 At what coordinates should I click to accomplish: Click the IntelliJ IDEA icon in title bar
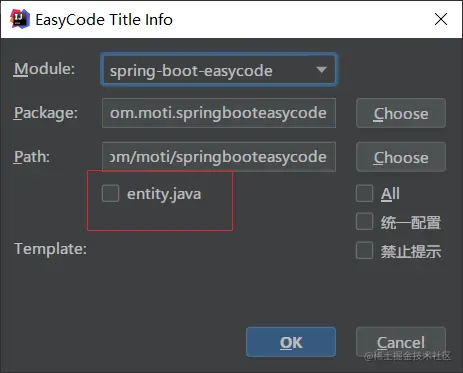pos(20,19)
